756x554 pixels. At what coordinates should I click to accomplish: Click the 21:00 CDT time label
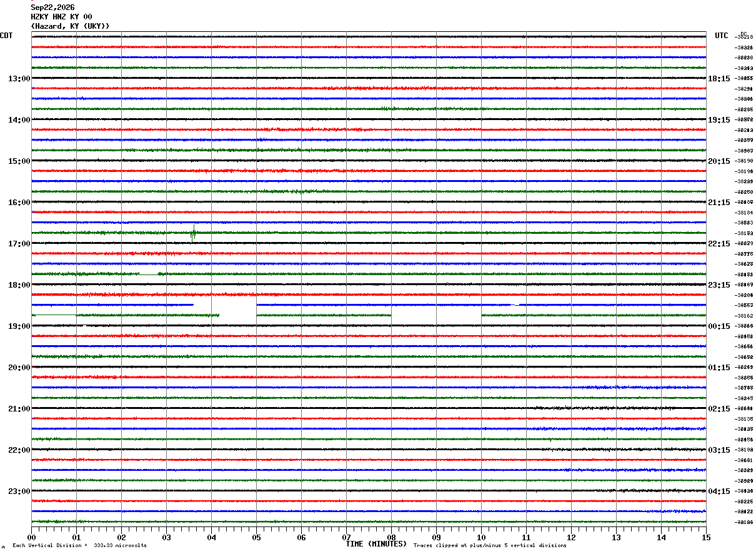coord(19,409)
